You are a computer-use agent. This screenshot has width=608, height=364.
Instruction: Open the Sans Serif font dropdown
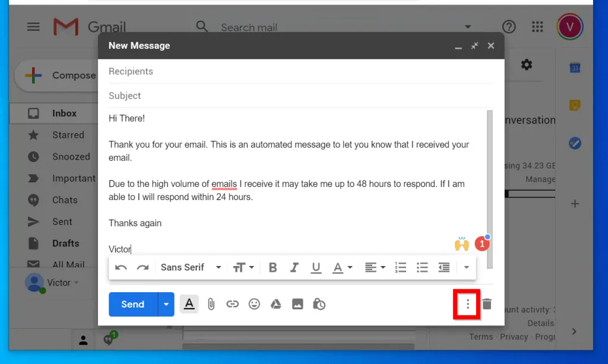pos(189,267)
